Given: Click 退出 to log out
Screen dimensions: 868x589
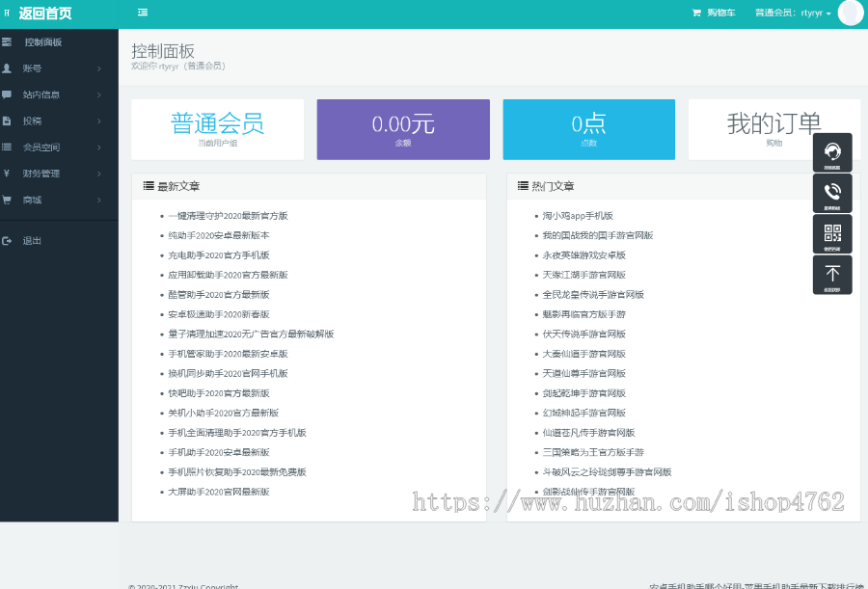Looking at the screenshot, I should 32,241.
